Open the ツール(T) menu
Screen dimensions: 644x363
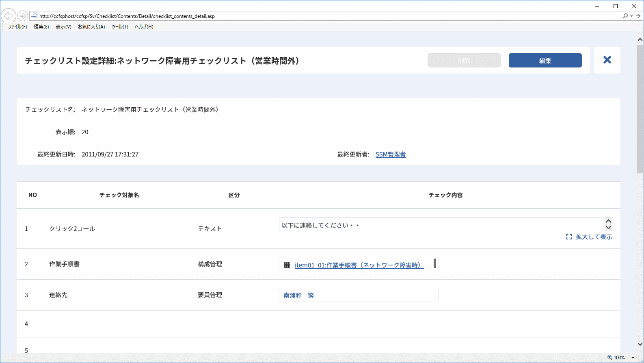[x=120, y=27]
